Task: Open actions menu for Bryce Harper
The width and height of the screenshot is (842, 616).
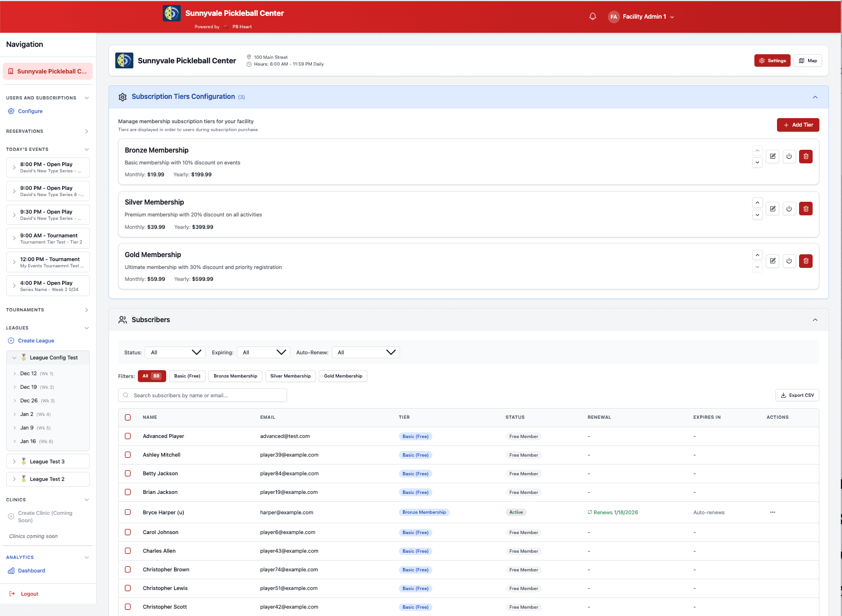Action: pyautogui.click(x=772, y=513)
